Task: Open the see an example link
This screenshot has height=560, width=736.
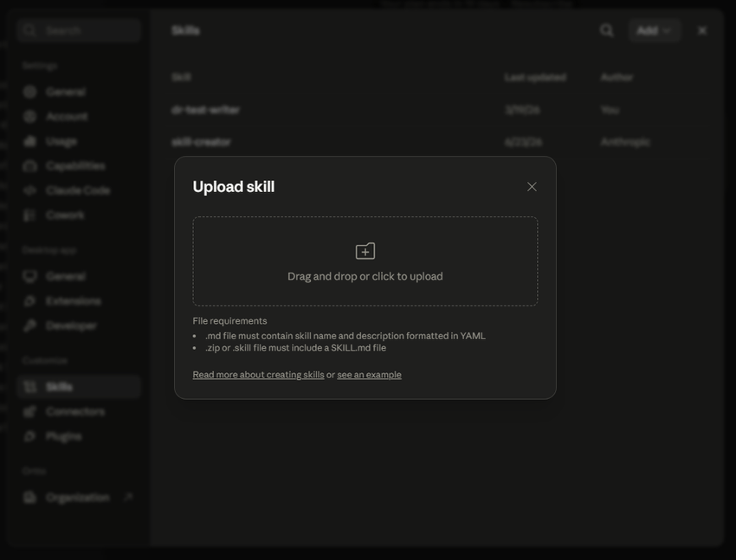Action: [369, 375]
